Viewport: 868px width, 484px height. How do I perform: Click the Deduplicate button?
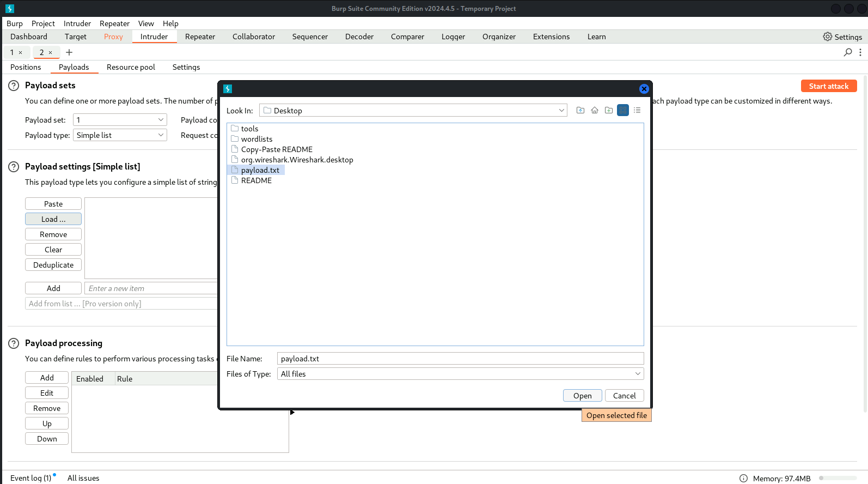(53, 265)
